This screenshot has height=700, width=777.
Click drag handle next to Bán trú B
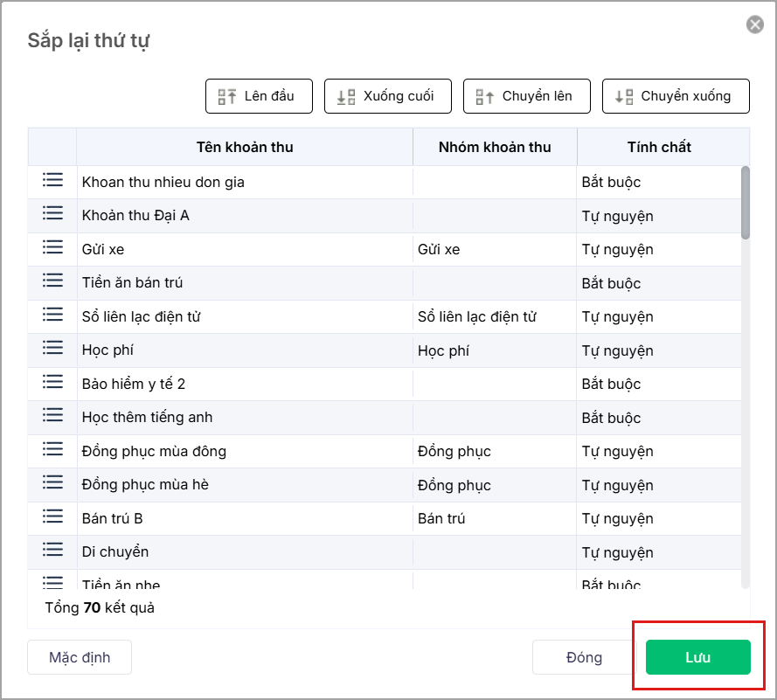52,516
